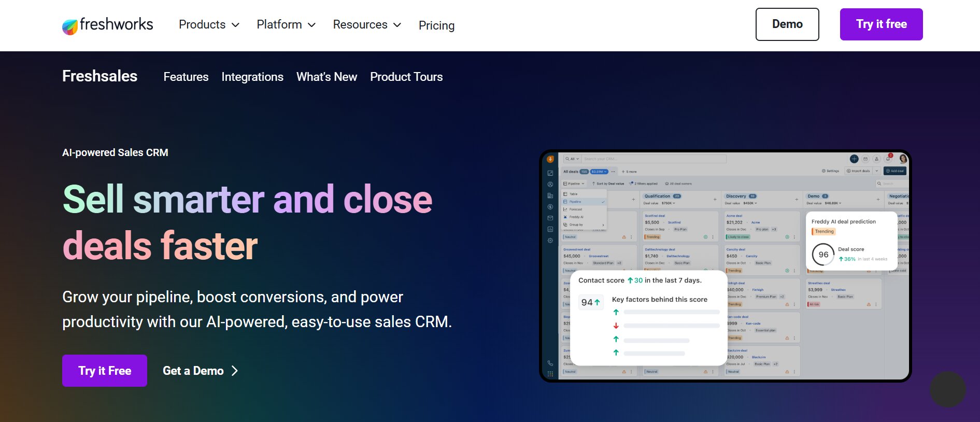The height and width of the screenshot is (422, 980).
Task: Click the warning icon on the Streethex deal card
Action: [869, 304]
